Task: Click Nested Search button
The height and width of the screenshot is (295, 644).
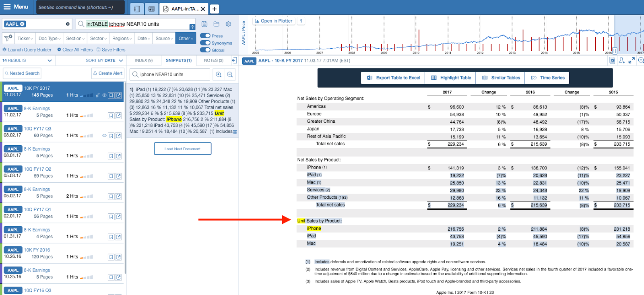Action: 22,73
